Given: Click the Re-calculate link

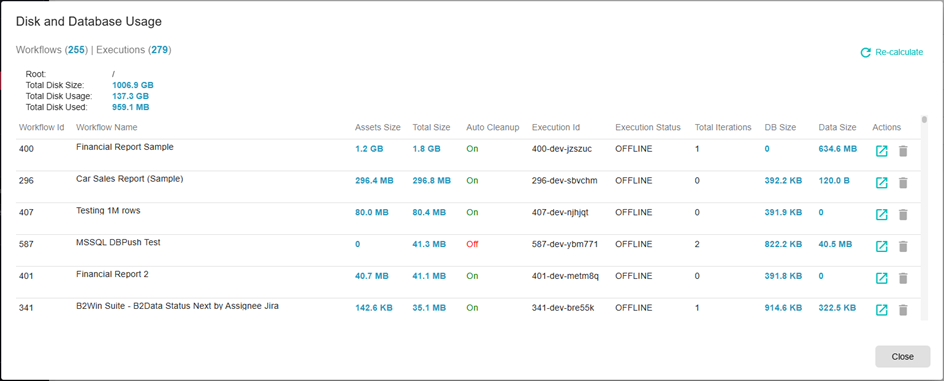Looking at the screenshot, I should [x=892, y=52].
